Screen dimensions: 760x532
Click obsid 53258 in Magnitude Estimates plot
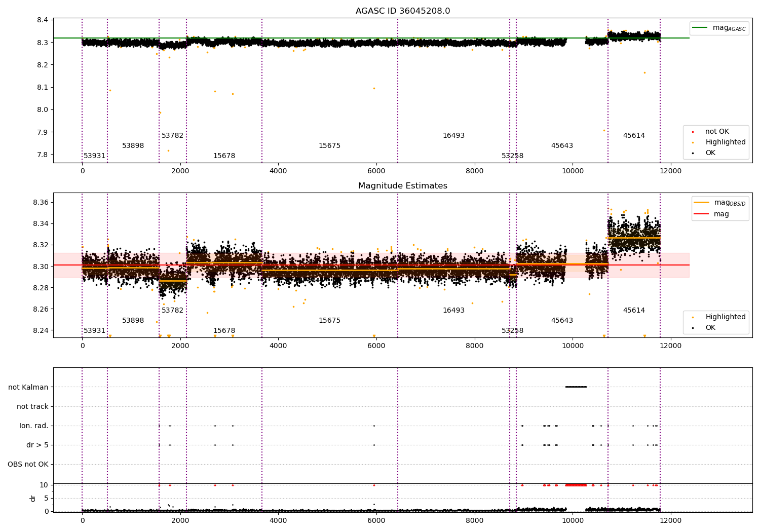tap(513, 331)
